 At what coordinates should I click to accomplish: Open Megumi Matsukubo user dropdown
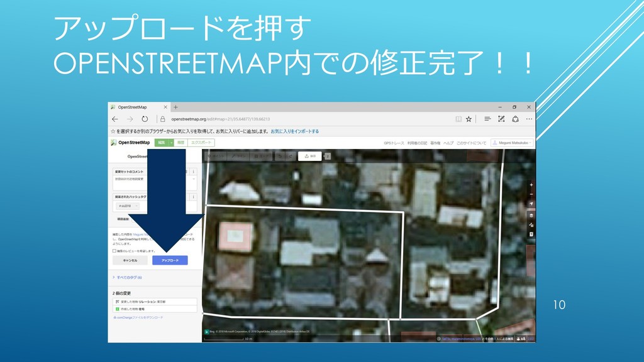pyautogui.click(x=512, y=143)
